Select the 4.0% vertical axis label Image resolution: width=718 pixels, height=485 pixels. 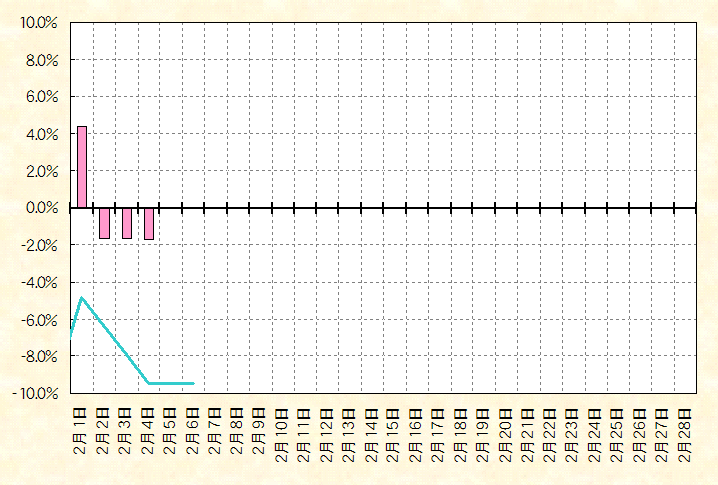click(x=41, y=134)
